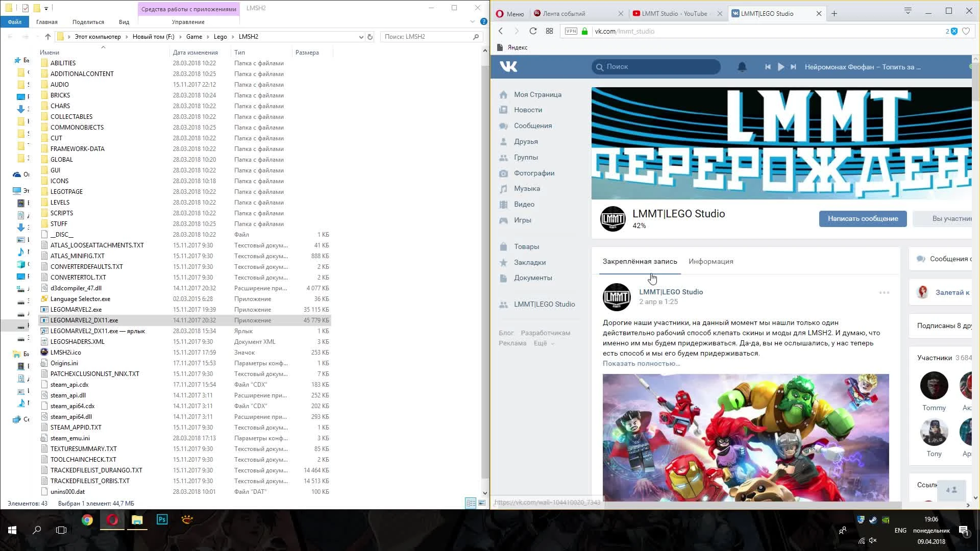The image size is (980, 551).
Task: Add page to bookmarks with heart icon
Action: click(966, 31)
